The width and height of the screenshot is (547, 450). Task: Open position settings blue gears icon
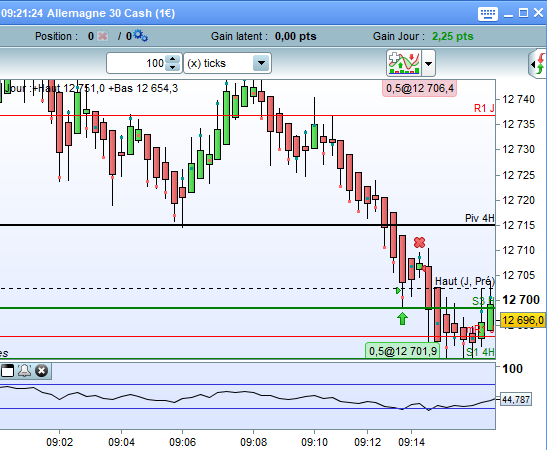(140, 36)
